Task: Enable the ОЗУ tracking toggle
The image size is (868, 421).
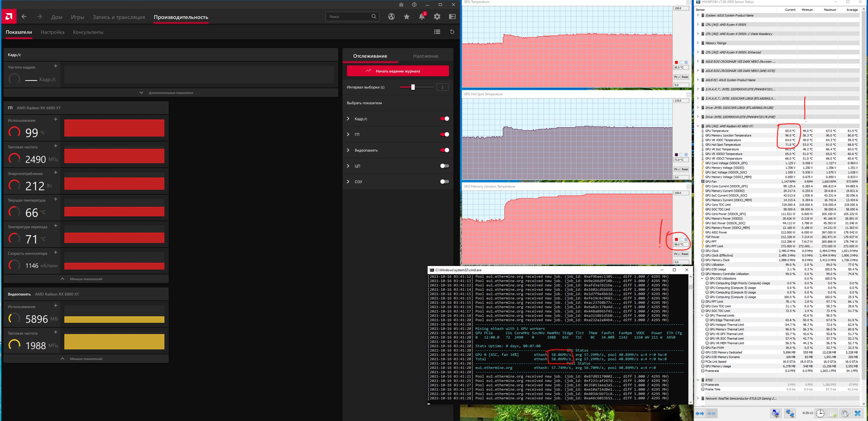Action: (444, 182)
